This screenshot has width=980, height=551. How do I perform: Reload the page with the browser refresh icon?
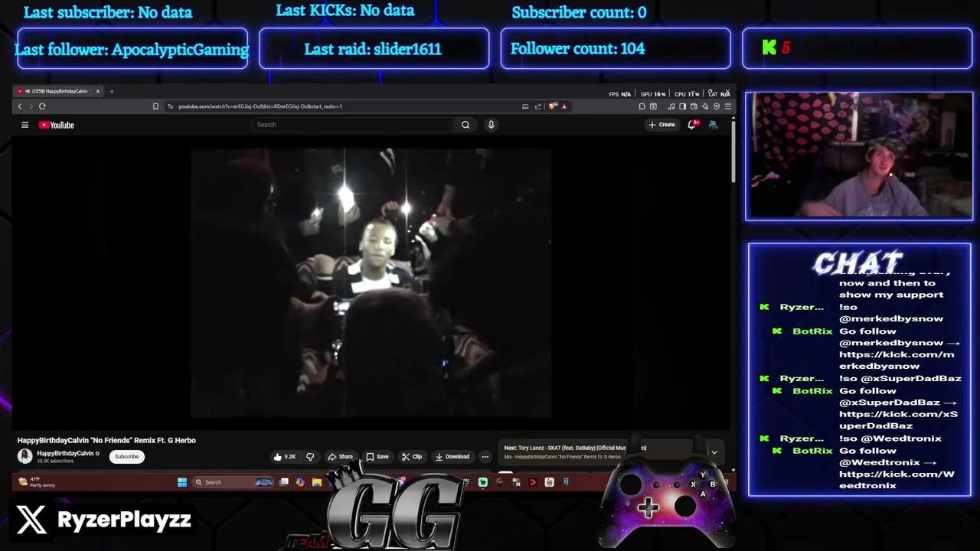pos(42,106)
